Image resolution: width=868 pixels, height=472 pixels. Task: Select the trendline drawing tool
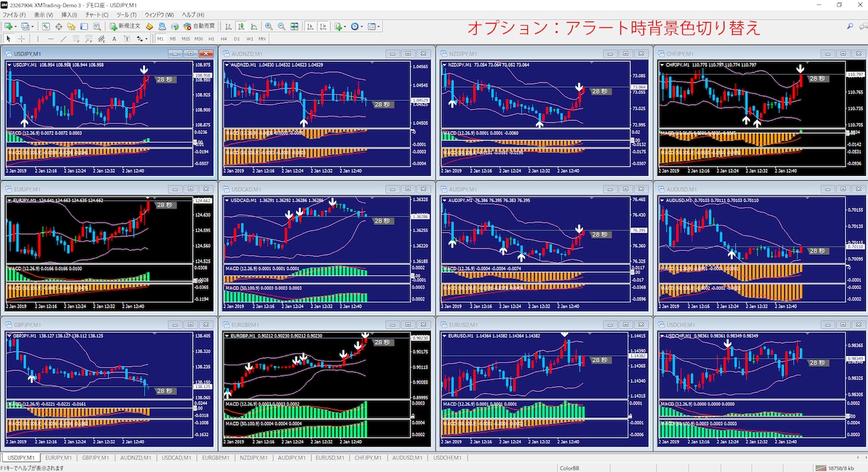63,38
